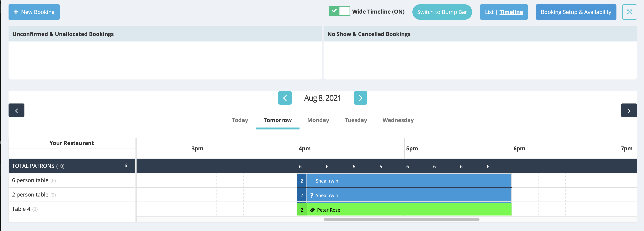This screenshot has width=644, height=231.
Task: Click plus icon in New Booking button
Action: pyautogui.click(x=16, y=12)
